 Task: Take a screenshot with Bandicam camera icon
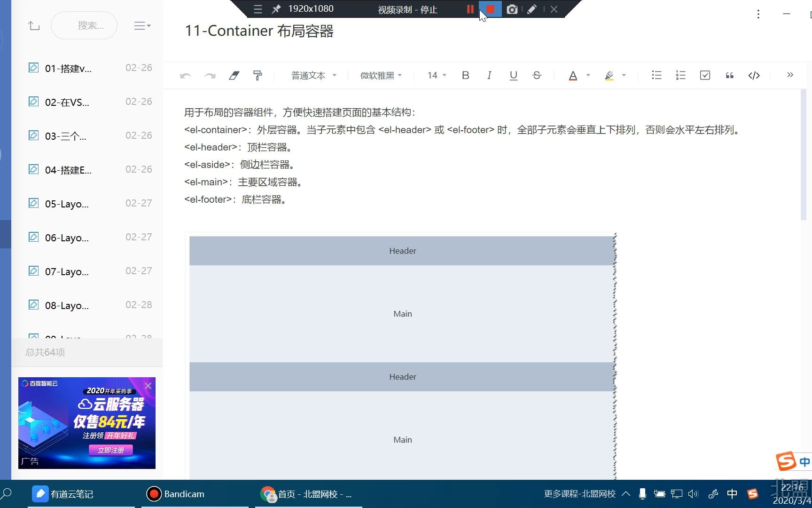pos(512,9)
